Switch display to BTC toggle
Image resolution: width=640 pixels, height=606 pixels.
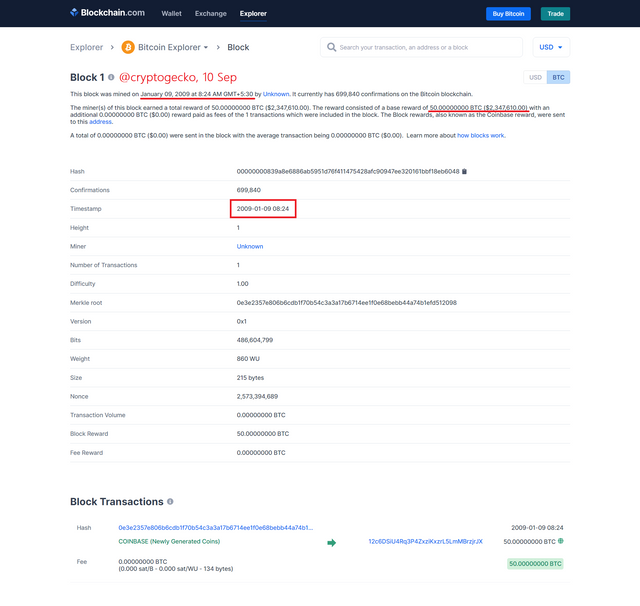click(558, 77)
